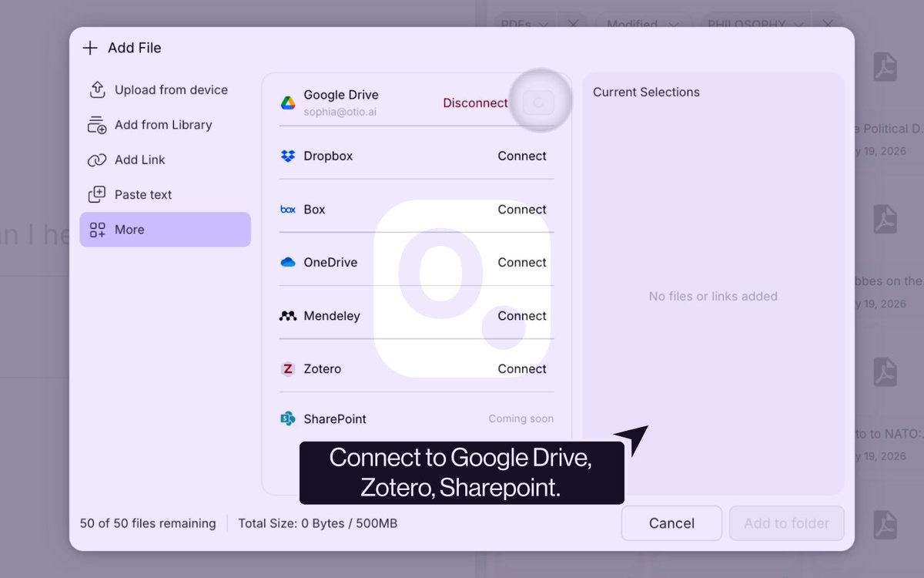Connect OneDrive
Screen dimensions: 924x578
point(522,262)
